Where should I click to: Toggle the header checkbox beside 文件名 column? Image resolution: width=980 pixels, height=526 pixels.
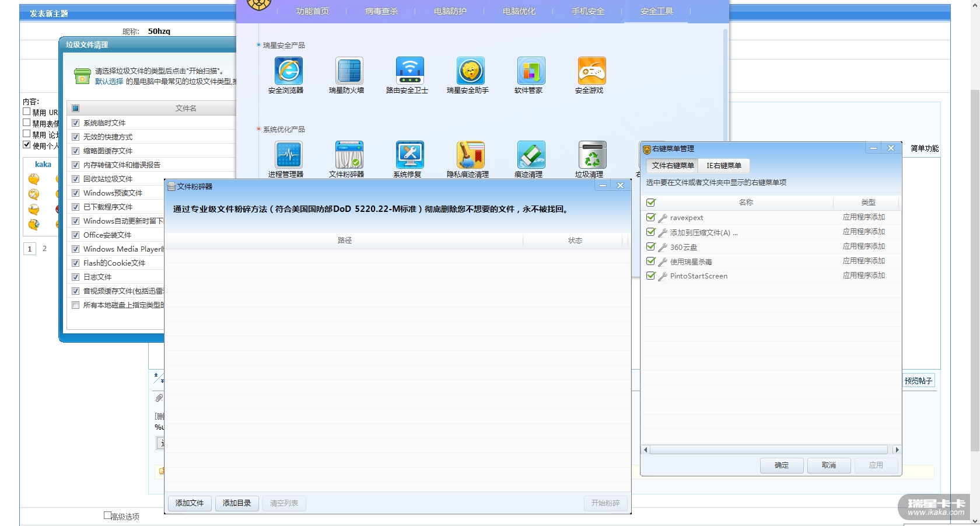[75, 109]
